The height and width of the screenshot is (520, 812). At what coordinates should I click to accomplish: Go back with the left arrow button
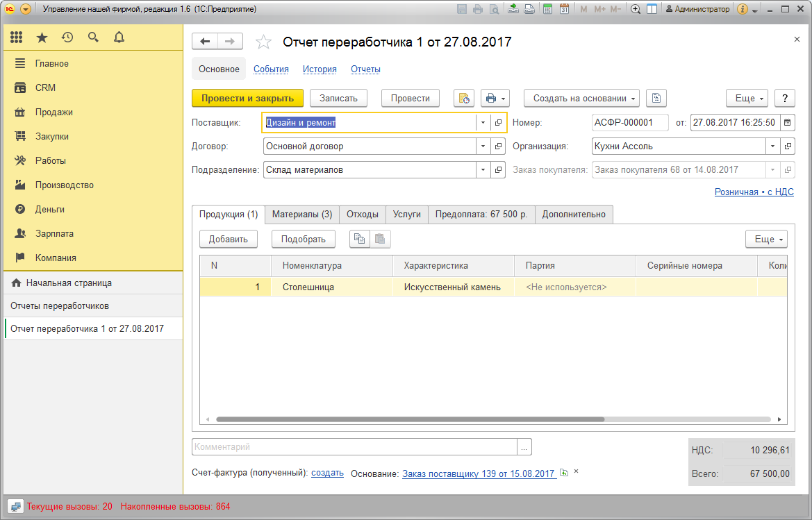[205, 42]
